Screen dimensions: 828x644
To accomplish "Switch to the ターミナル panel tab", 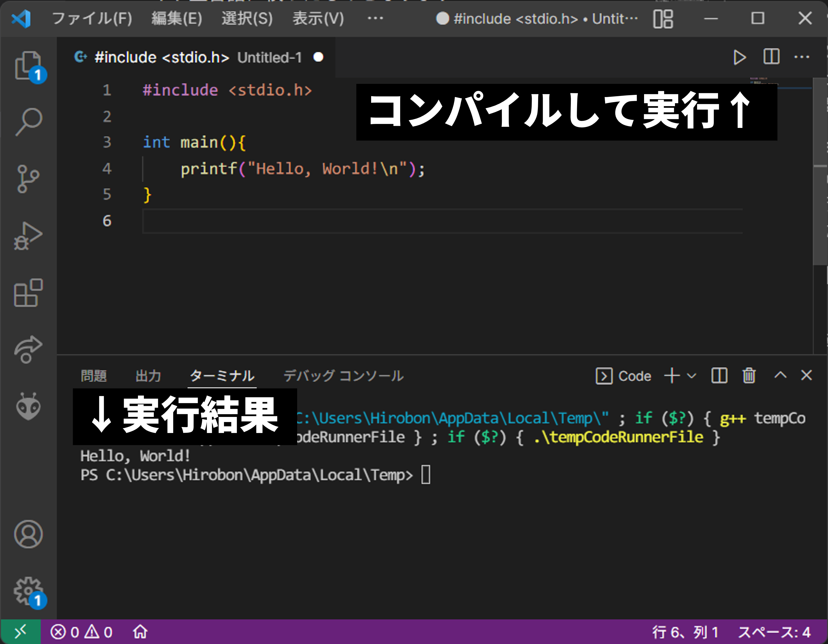I will (x=222, y=376).
